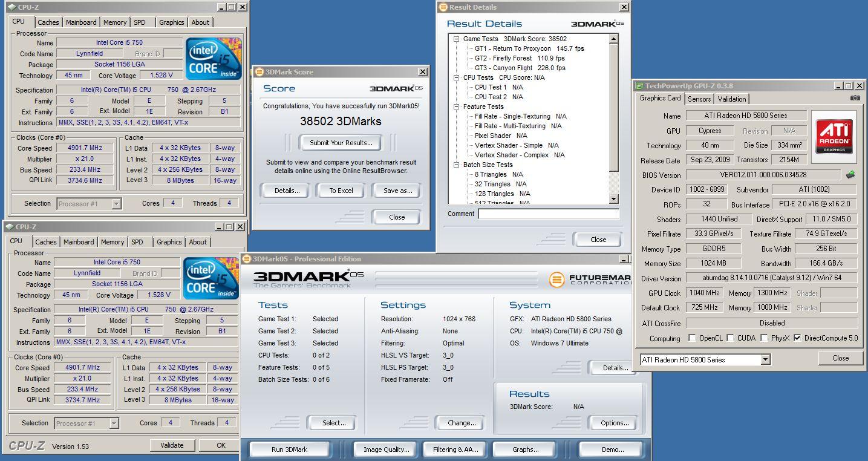The width and height of the screenshot is (868, 461).
Task: Click the top CPU-Z title bar icon
Action: coord(11,7)
